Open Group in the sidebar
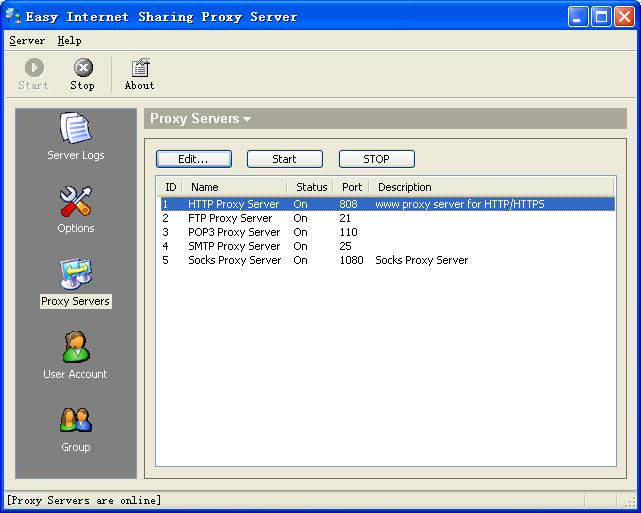 tap(76, 429)
